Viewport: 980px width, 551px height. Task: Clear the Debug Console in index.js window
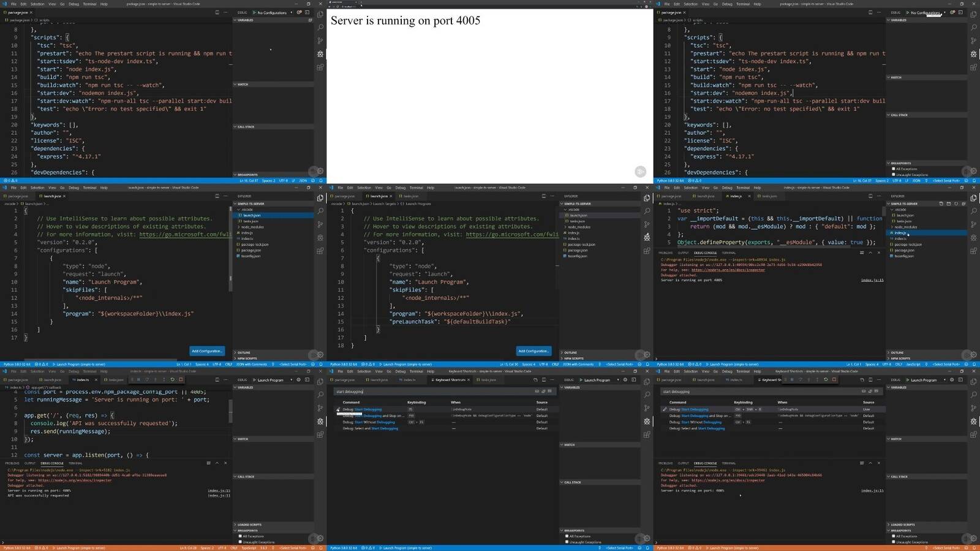[862, 253]
